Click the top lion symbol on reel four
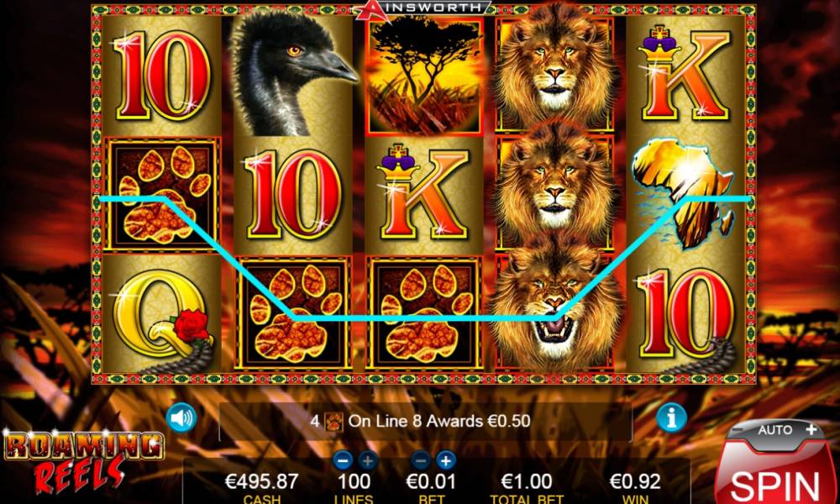This screenshot has height=504, width=840. 554,70
